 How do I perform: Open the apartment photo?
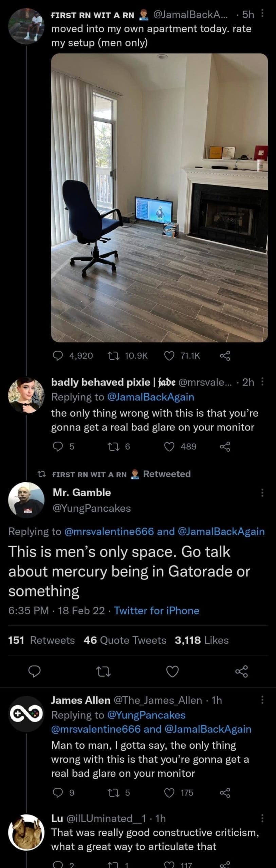point(160,197)
